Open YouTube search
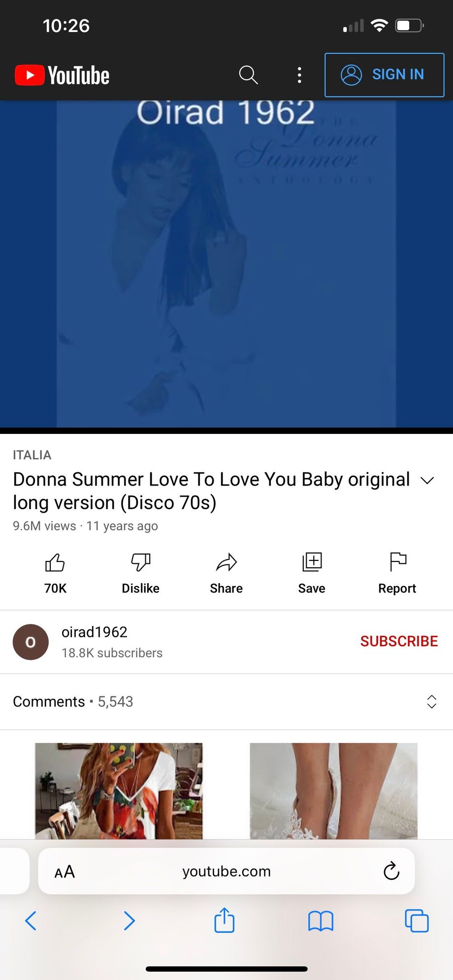This screenshot has width=453, height=980. (248, 75)
